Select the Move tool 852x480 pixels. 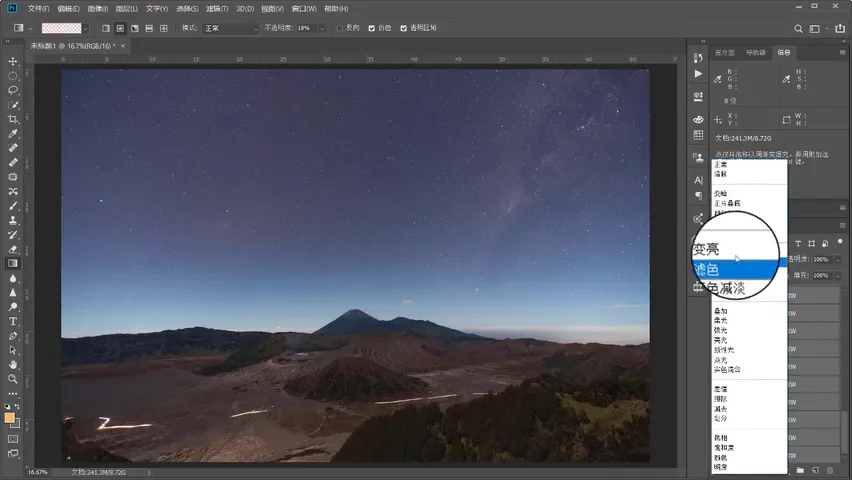[13, 61]
